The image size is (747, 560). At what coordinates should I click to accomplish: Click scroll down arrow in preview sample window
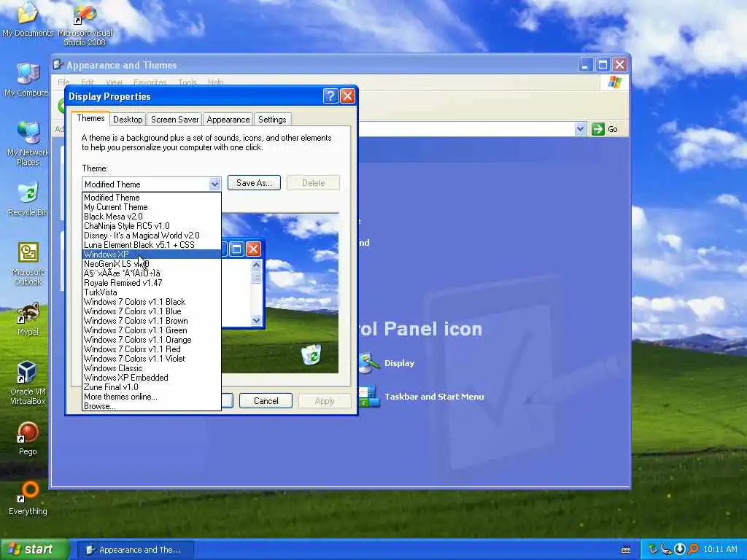[256, 320]
